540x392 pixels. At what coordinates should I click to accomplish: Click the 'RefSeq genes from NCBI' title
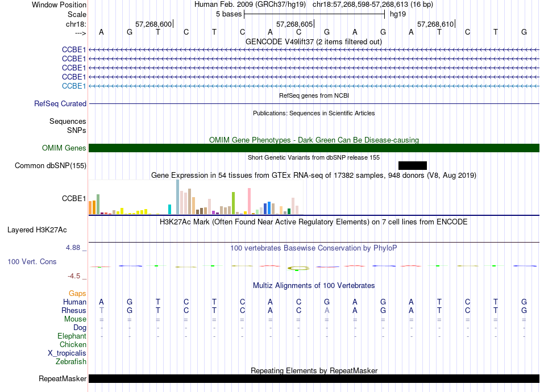coord(314,95)
